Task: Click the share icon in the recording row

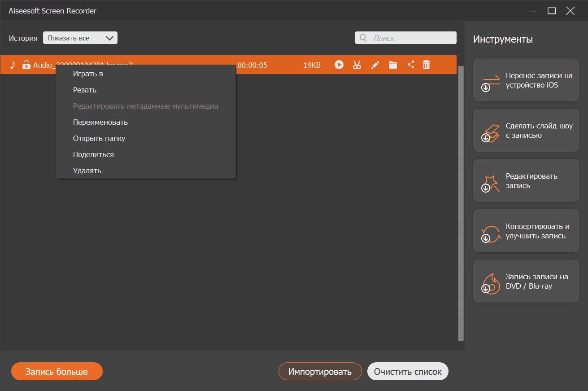Action: pyautogui.click(x=410, y=65)
